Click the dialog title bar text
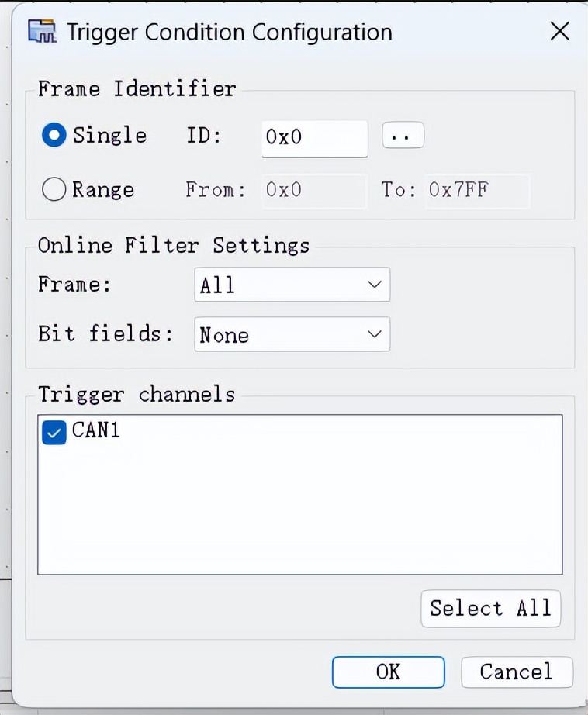The height and width of the screenshot is (715, 588). [229, 33]
